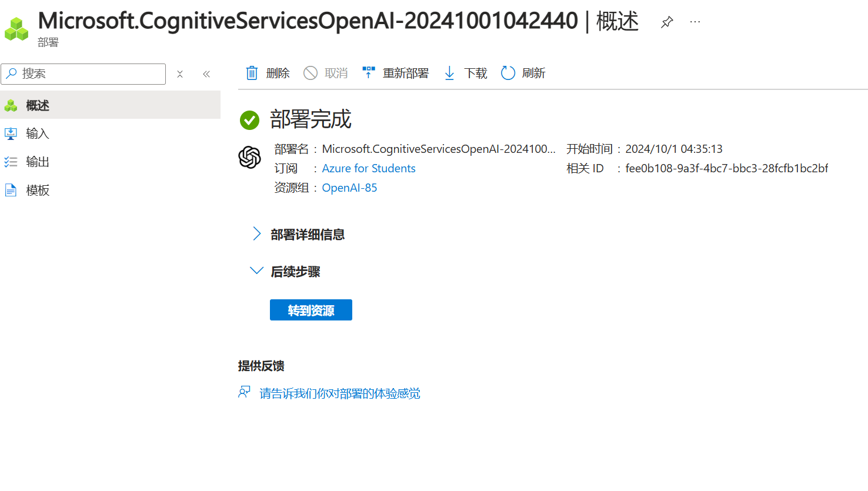Image resolution: width=868 pixels, height=491 pixels.
Task: Collapse the sidebar with the double chevron
Action: click(x=206, y=74)
